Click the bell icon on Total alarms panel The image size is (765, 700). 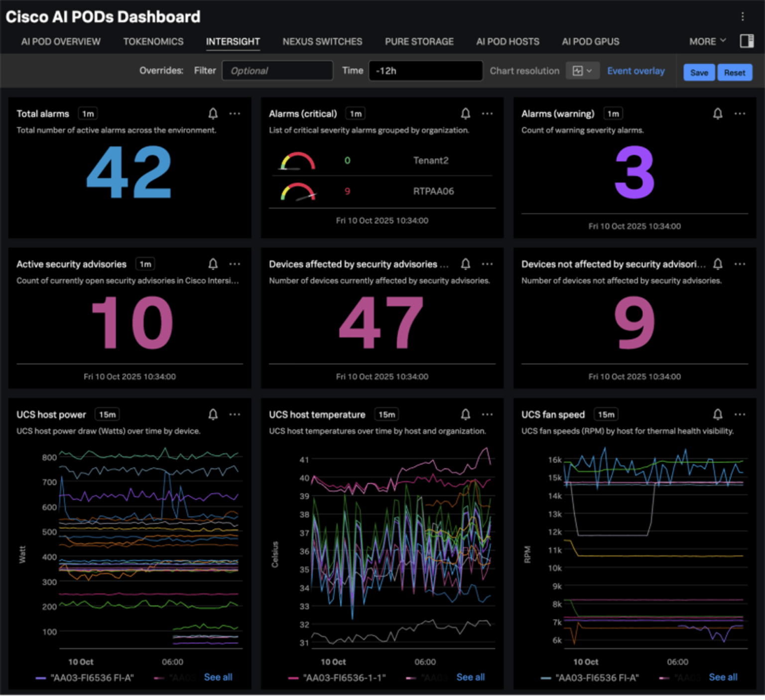pos(213,114)
